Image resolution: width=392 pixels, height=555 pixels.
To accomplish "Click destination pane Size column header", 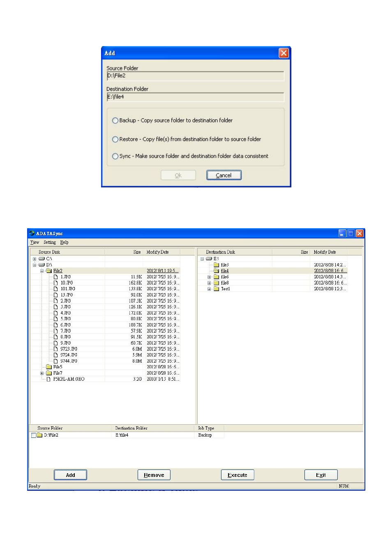I will pyautogui.click(x=291, y=252).
